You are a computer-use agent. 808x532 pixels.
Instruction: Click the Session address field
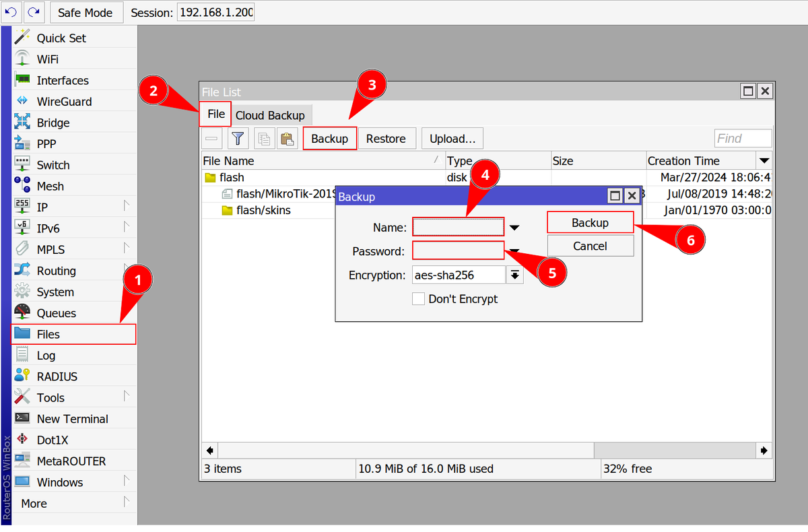(215, 12)
